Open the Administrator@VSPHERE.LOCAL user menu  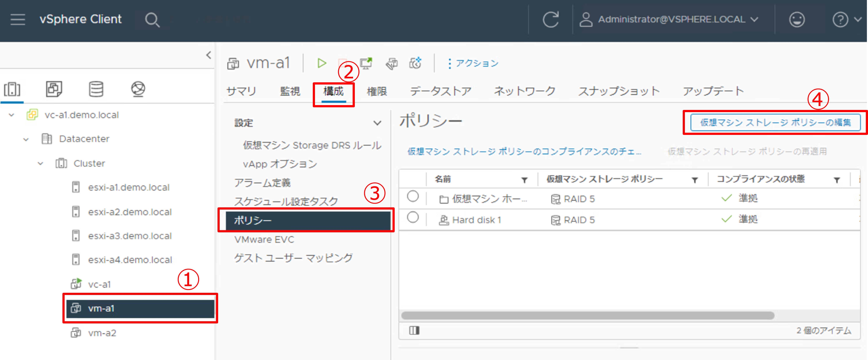tap(669, 19)
